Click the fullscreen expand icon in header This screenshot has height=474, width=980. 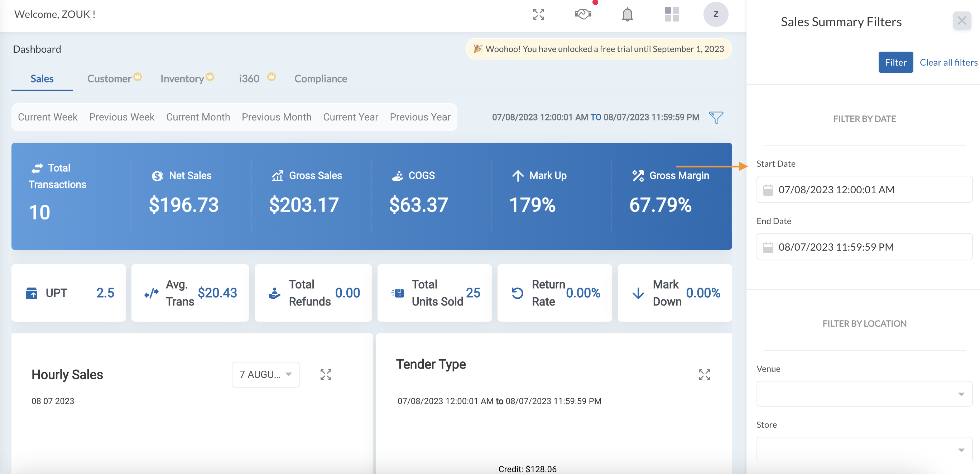[x=538, y=14]
